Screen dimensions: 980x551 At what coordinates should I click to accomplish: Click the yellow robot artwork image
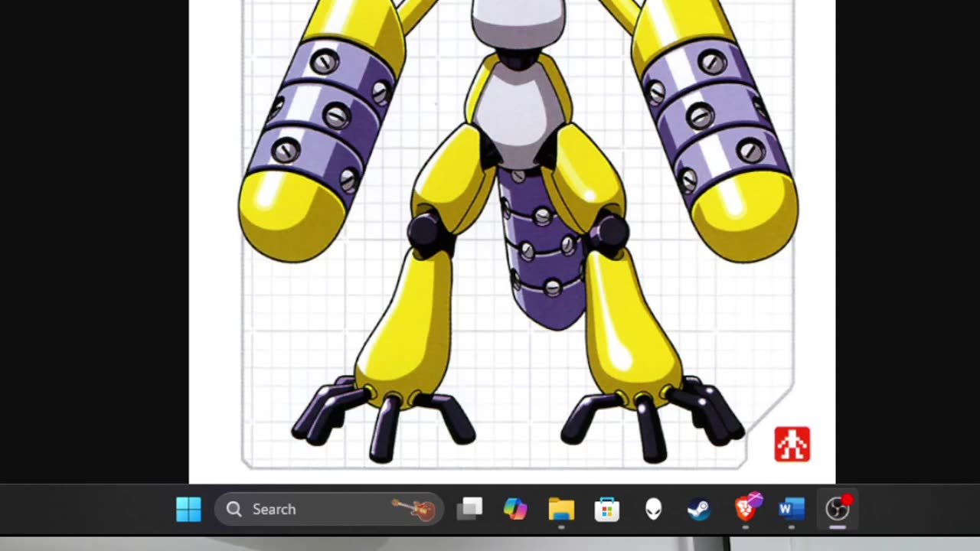point(512,241)
